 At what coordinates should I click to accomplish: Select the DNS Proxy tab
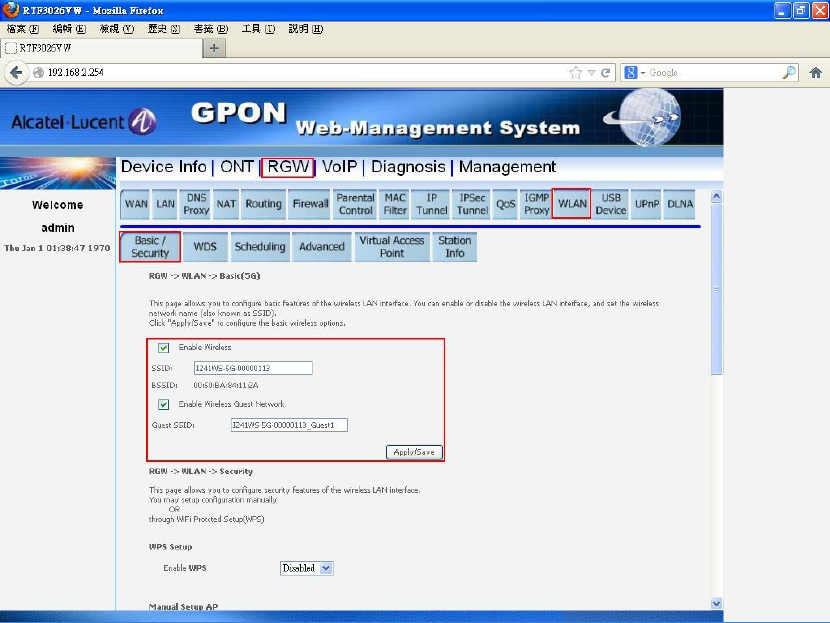click(x=196, y=204)
